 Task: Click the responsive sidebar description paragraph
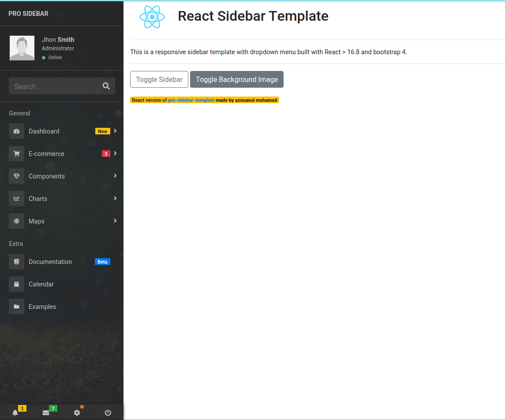coord(269,52)
